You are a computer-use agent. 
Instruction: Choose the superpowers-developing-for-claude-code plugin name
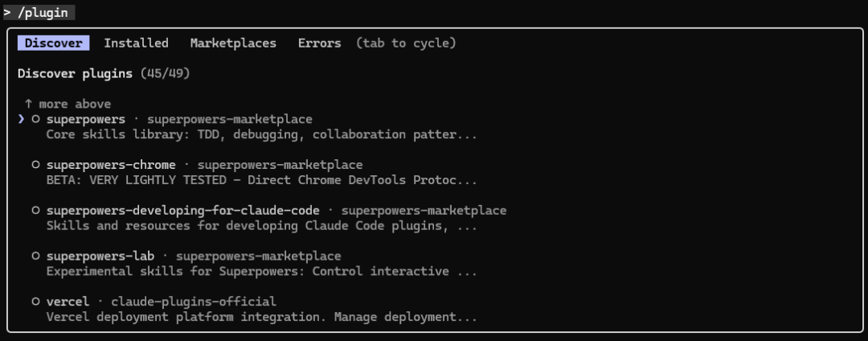pyautogui.click(x=182, y=211)
